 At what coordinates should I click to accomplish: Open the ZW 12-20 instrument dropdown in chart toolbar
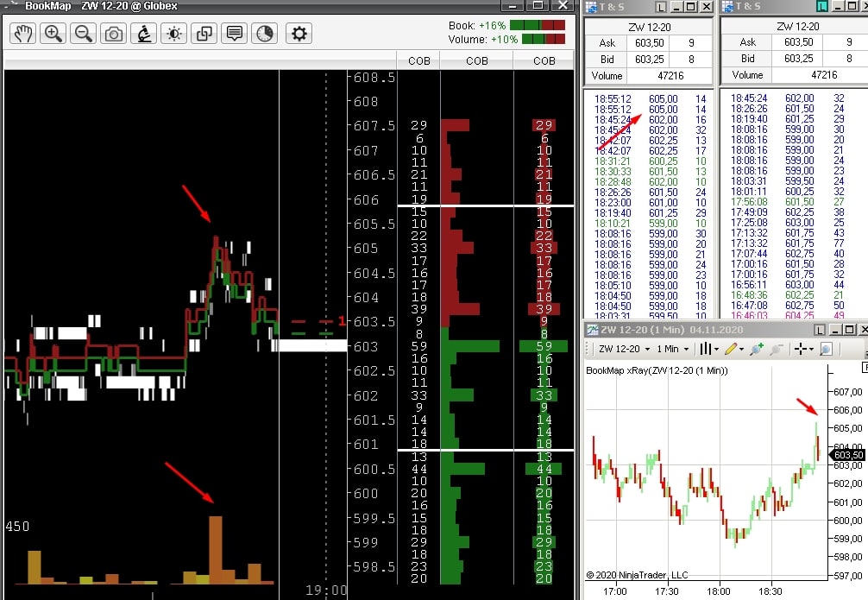[624, 349]
